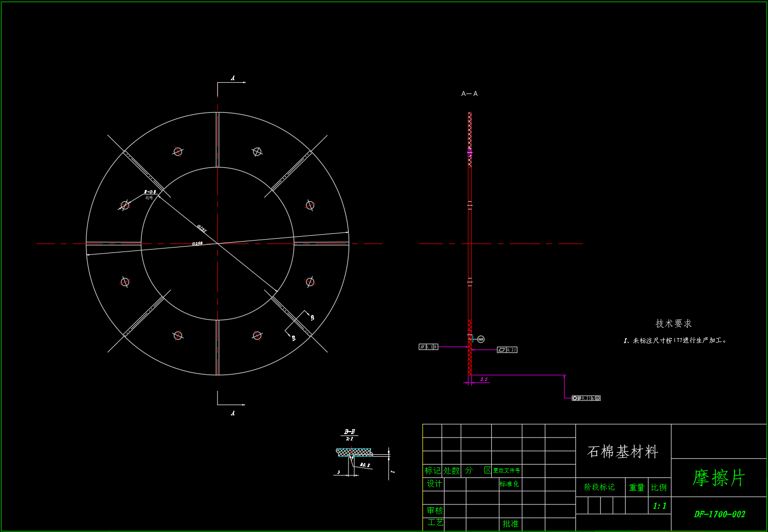Click the note about IT7 未标注尺寸
Image resolution: width=768 pixels, height=532 pixels.
[x=675, y=340]
